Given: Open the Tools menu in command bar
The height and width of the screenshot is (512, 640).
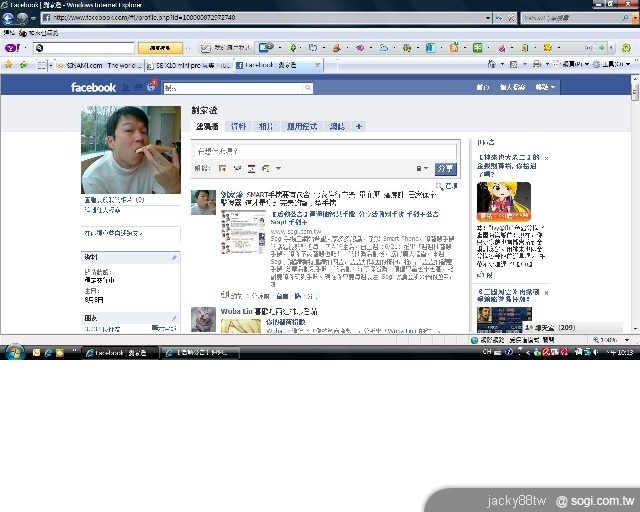Looking at the screenshot, I should click(611, 64).
